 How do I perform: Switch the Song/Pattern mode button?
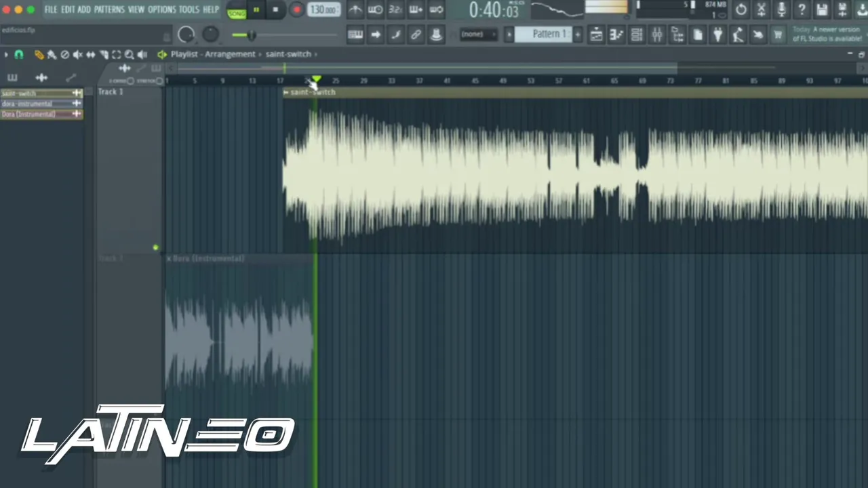click(237, 12)
